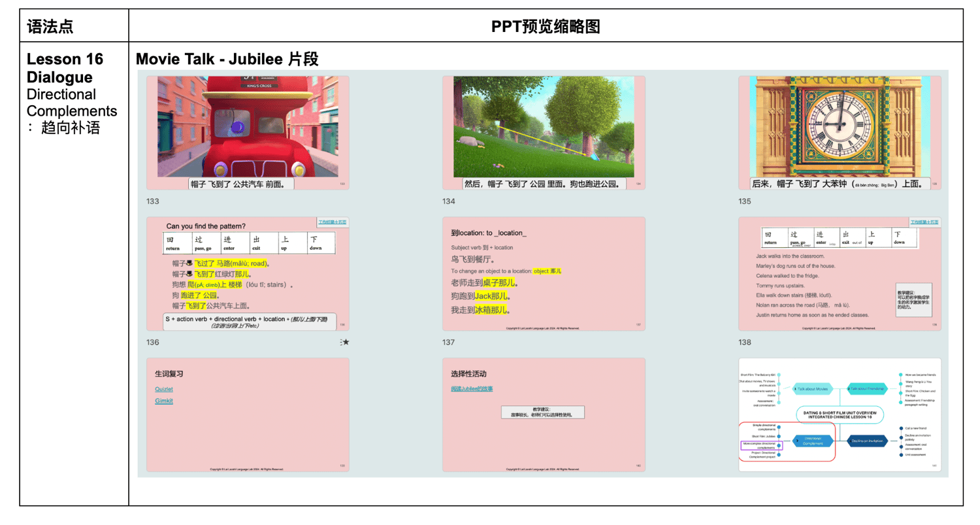
Task: Click slide number 138 label
Action: pyautogui.click(x=745, y=343)
